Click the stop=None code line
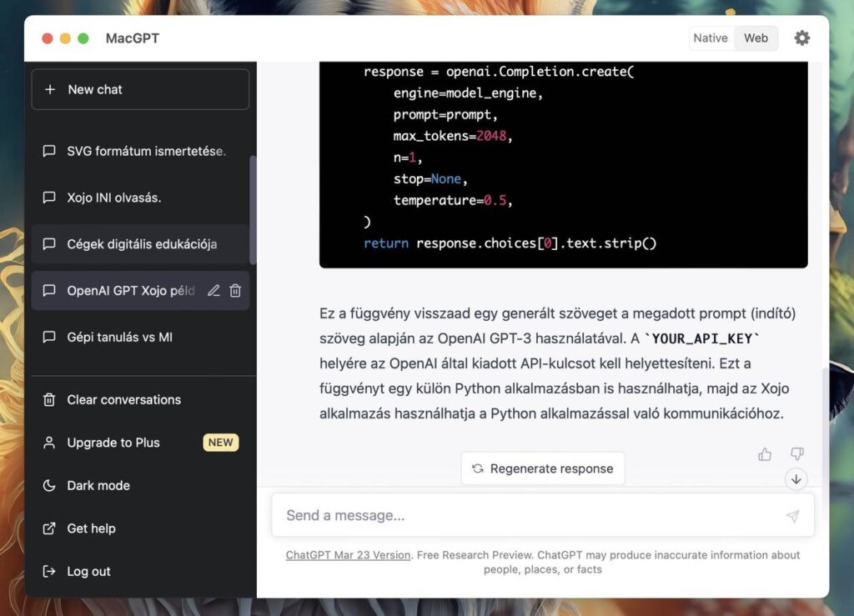 tap(430, 179)
